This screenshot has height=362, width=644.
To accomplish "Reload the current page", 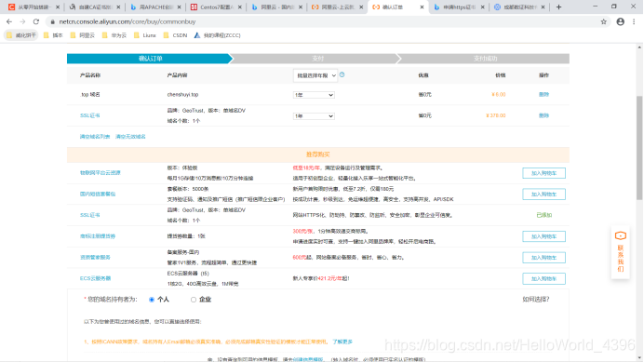I will tap(36, 21).
